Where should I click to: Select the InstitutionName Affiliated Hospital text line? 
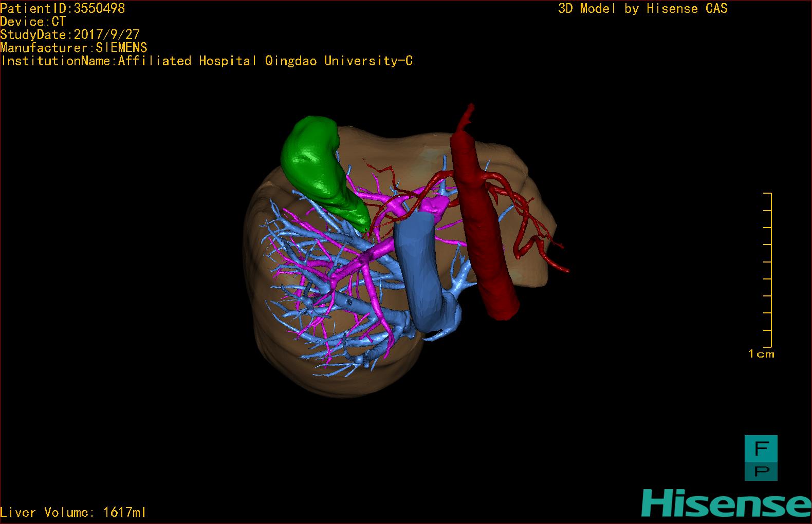207,61
